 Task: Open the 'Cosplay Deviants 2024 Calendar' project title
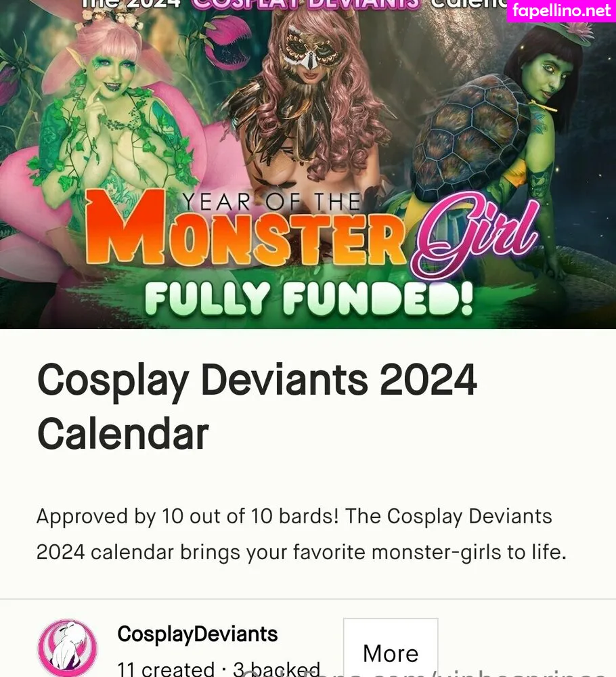pos(257,406)
